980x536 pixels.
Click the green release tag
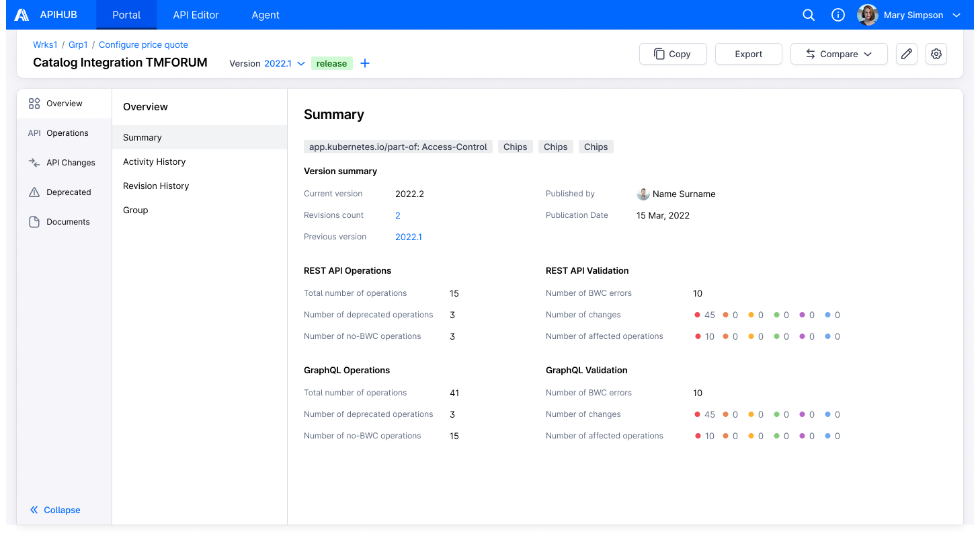(332, 63)
